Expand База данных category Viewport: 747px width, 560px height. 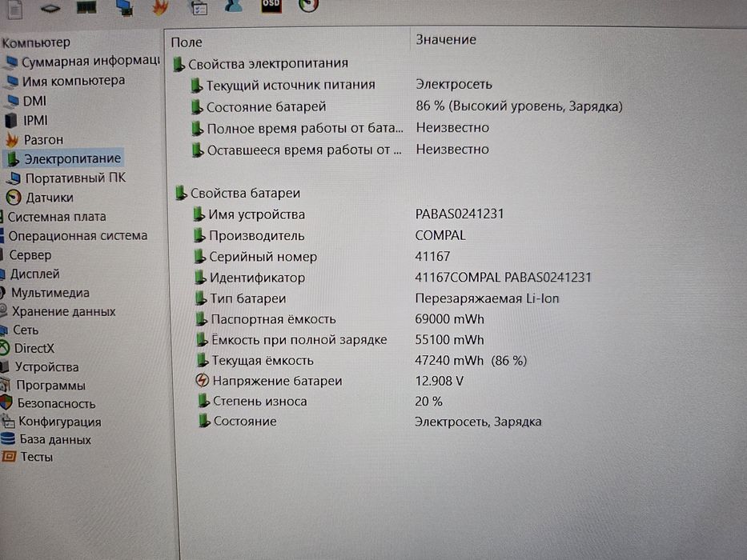coord(46,439)
